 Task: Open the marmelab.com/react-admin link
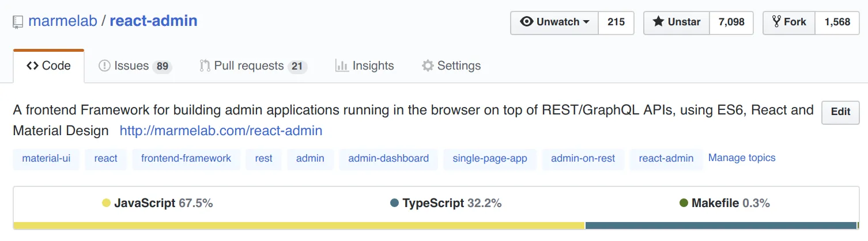click(221, 131)
